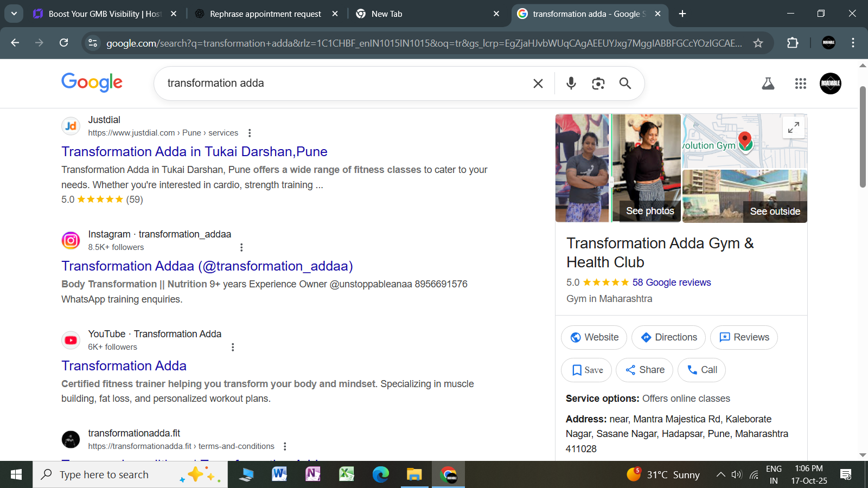Open Microsoft Edge from the taskbar

pos(380,474)
